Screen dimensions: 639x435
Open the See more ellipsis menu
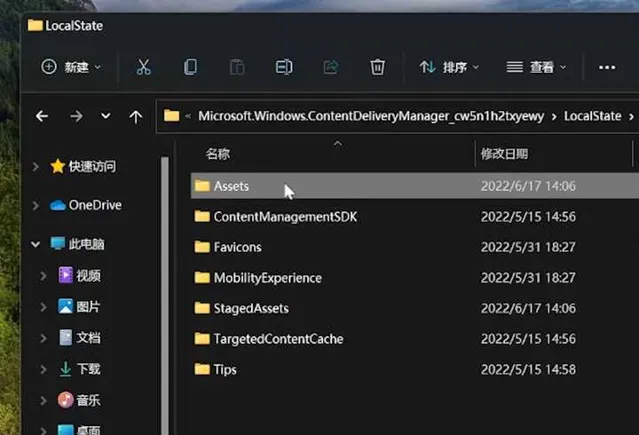[x=607, y=67]
